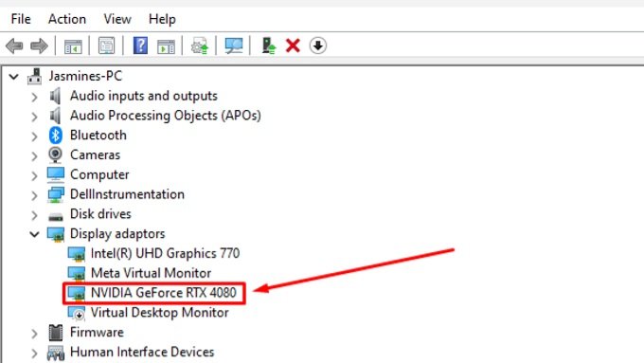
Task: Click the Audio inputs and outputs speaker icon
Action: pos(56,96)
